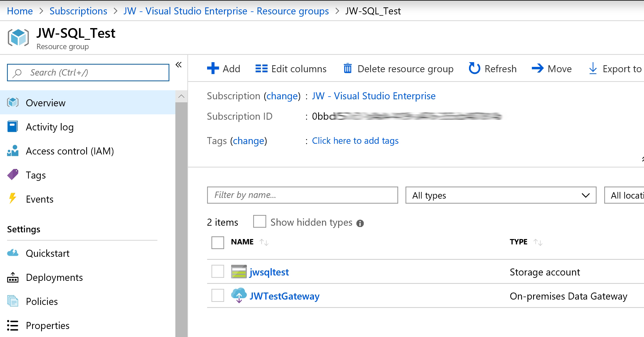Image resolution: width=644 pixels, height=337 pixels.
Task: Click the Properties list icon
Action: pyautogui.click(x=13, y=325)
